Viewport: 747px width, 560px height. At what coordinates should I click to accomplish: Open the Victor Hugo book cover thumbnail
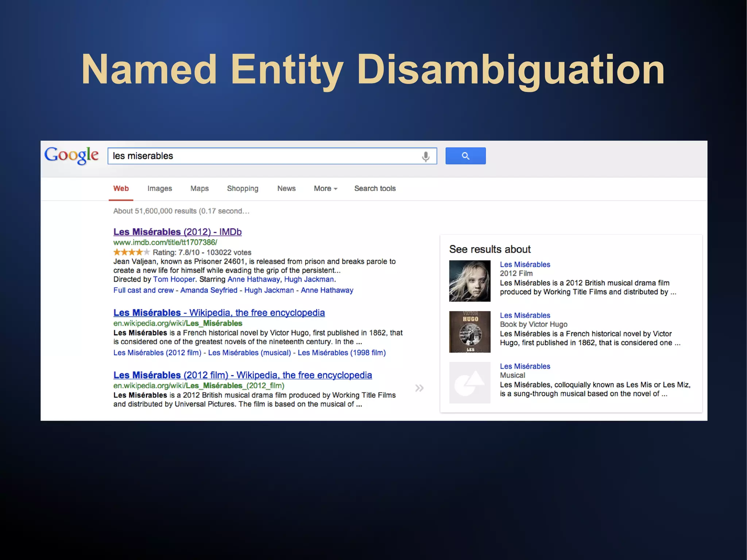pyautogui.click(x=469, y=332)
